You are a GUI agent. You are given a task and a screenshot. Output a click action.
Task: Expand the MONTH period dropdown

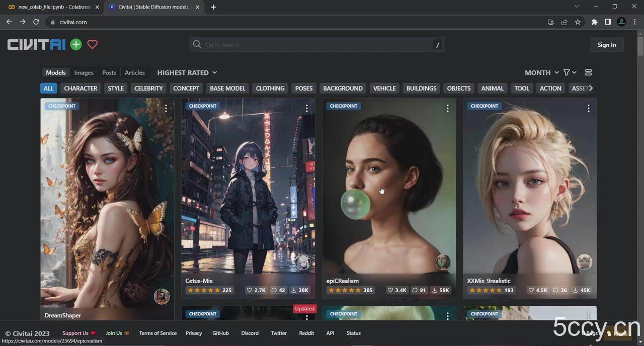pos(541,72)
